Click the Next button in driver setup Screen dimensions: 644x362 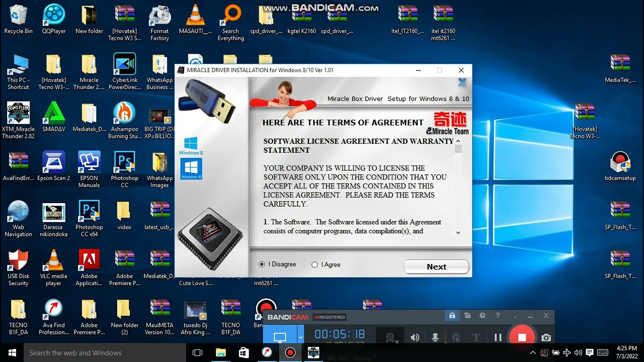click(x=436, y=267)
